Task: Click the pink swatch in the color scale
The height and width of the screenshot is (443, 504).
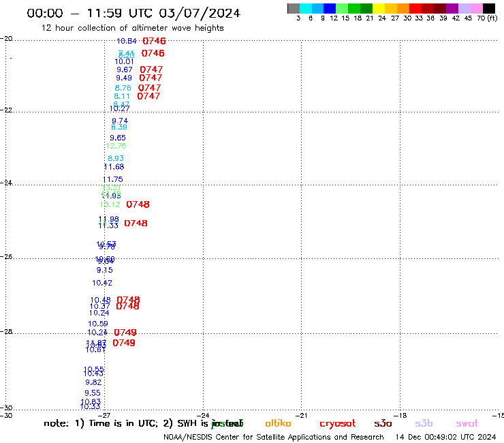Action: [476, 8]
